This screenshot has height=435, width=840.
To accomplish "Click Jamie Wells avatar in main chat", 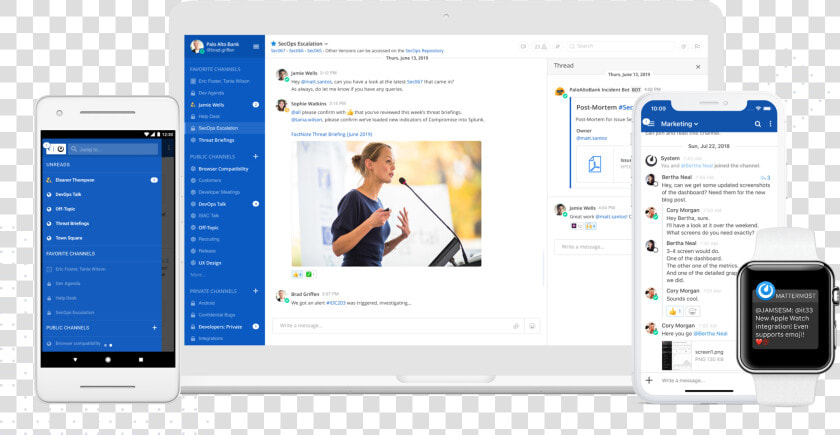I will 282,74.
